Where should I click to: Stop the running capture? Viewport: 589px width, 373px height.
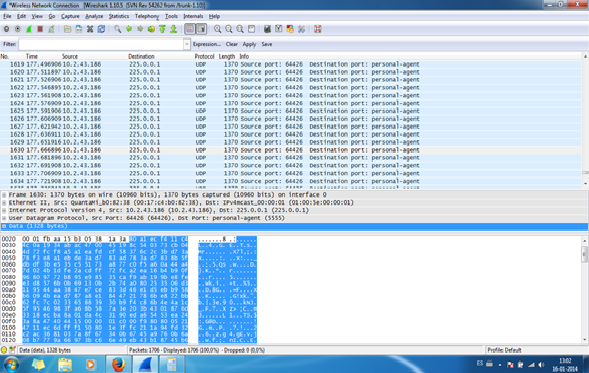[x=40, y=29]
